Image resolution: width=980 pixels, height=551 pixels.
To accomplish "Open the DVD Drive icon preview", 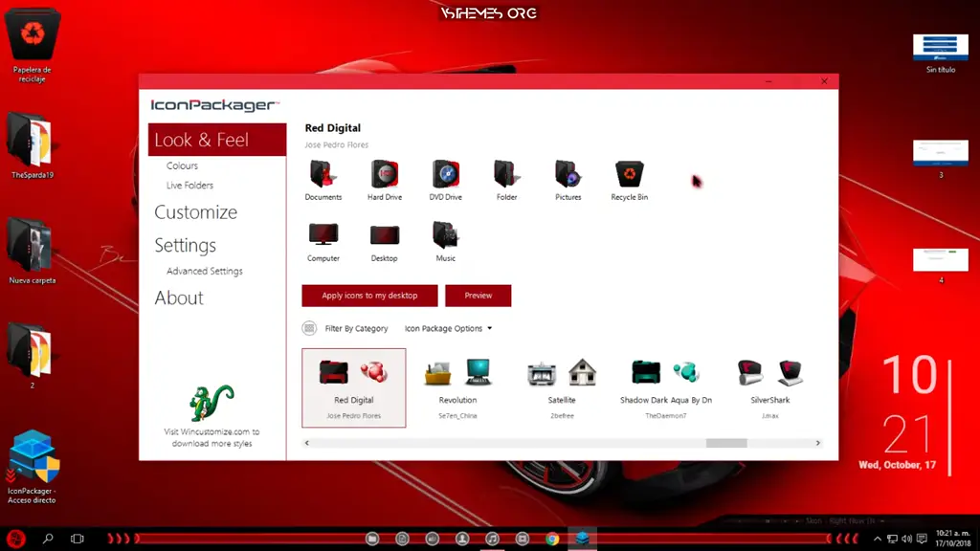I will 445,174.
